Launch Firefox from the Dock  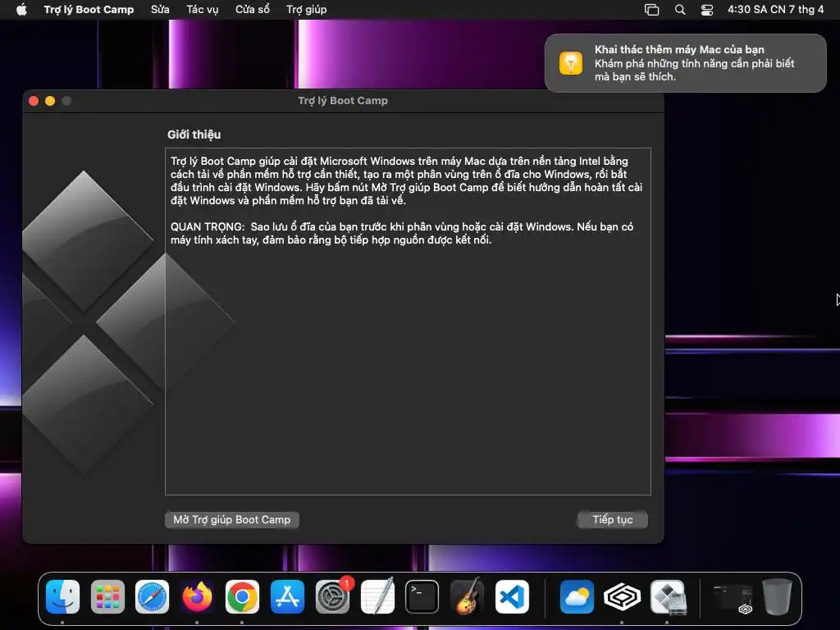(197, 597)
